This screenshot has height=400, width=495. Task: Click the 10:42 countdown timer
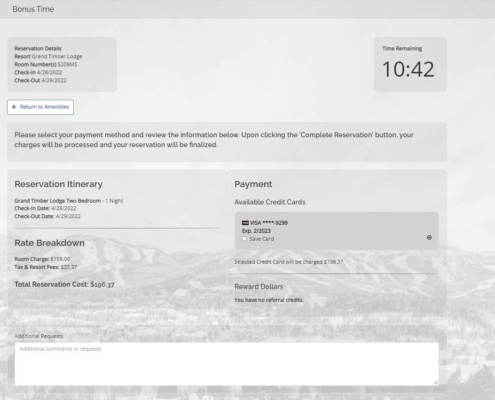[408, 69]
